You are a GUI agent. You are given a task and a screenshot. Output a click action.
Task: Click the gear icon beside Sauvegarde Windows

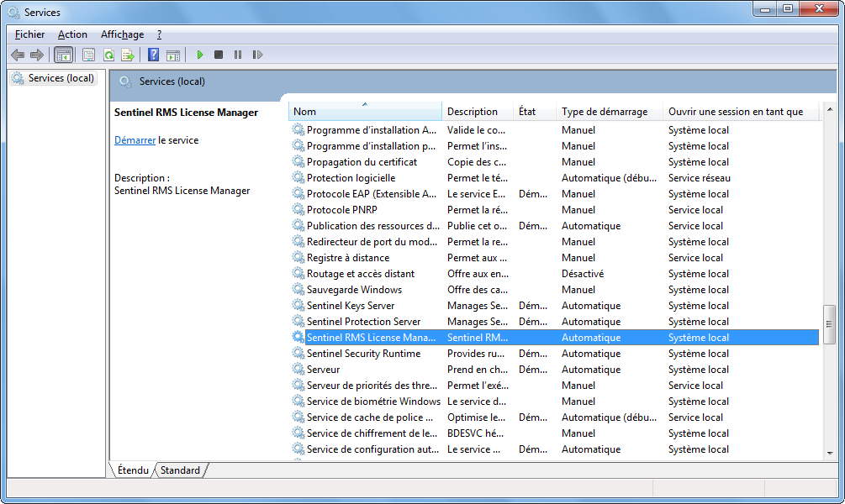(x=298, y=289)
